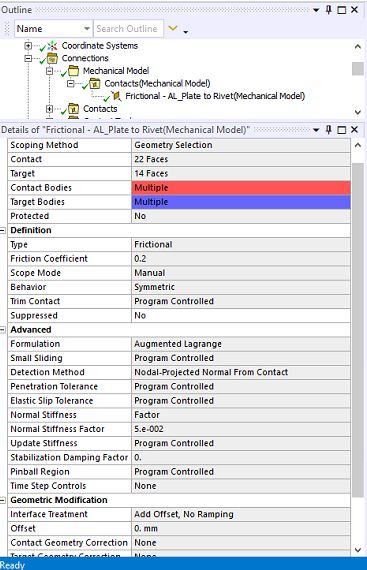This screenshot has height=570, width=367.
Task: Select the Connections tree item
Action: [85, 58]
